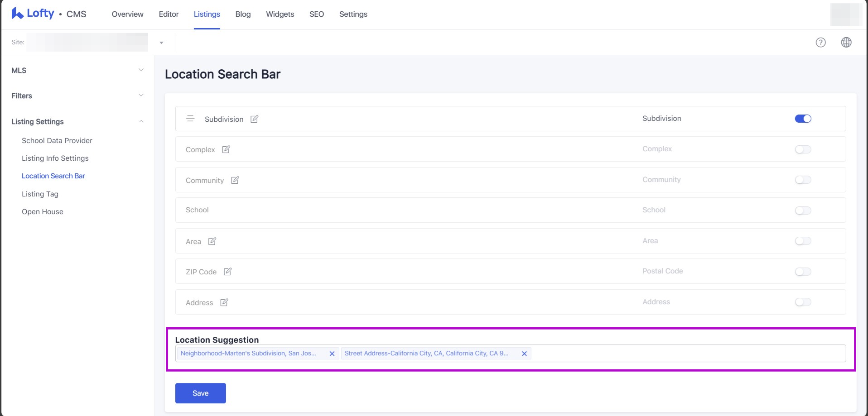Open the SEO tab
The height and width of the screenshot is (416, 868).
(x=316, y=14)
